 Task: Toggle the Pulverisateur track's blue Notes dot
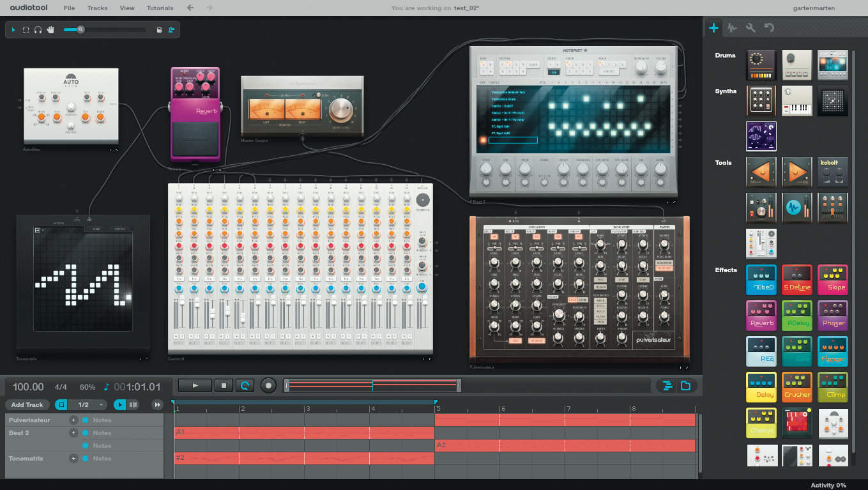coord(86,420)
